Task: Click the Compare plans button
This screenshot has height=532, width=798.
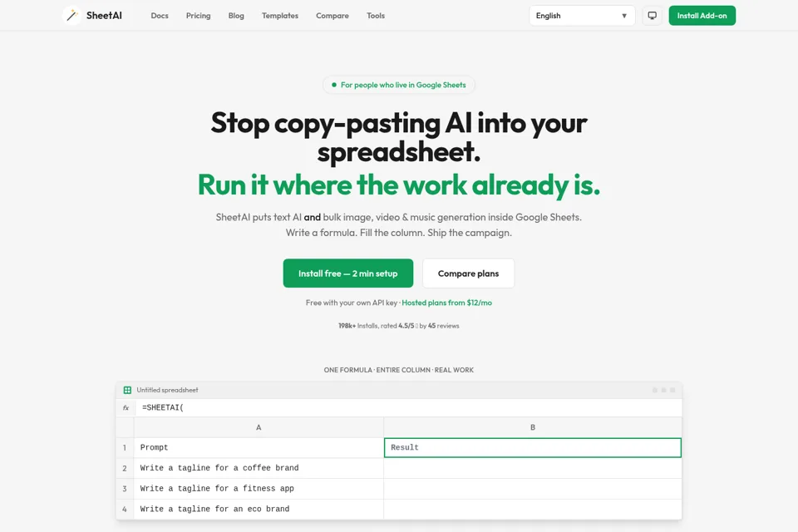Action: [x=468, y=273]
